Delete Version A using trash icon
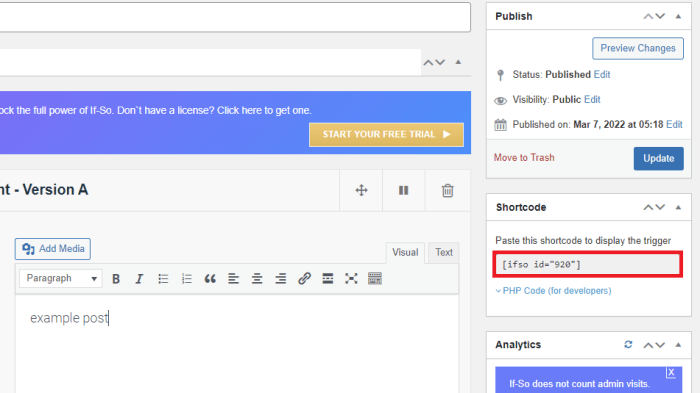Screen dimensions: 700x393 448,190
